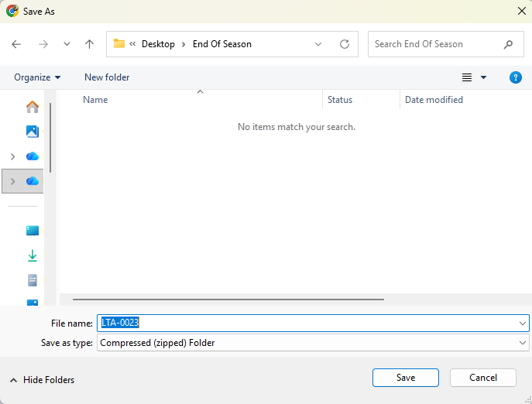The image size is (532, 404).
Task: Open the Save as type dropdown
Action: coord(313,343)
